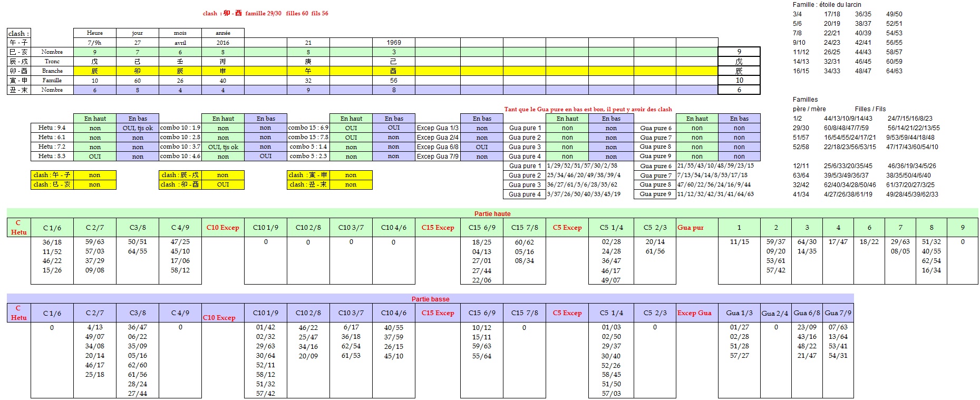
Task: Select the 'Hetu : 8.3' row label
Action: pos(52,156)
